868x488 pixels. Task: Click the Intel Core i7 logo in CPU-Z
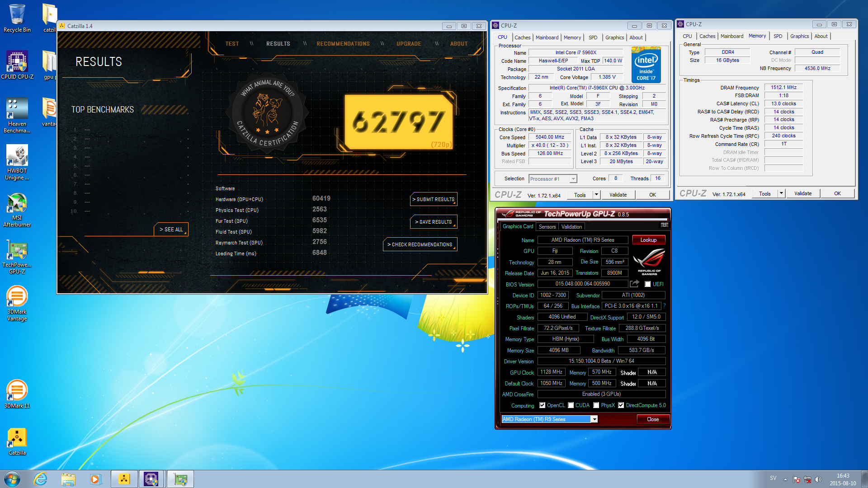(x=646, y=65)
